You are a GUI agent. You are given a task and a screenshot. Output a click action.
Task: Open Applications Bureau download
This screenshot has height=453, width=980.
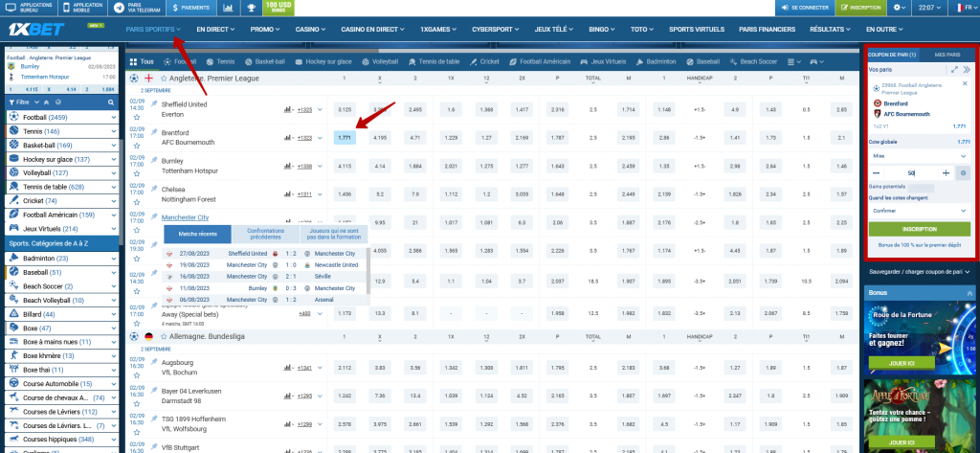pyautogui.click(x=29, y=8)
